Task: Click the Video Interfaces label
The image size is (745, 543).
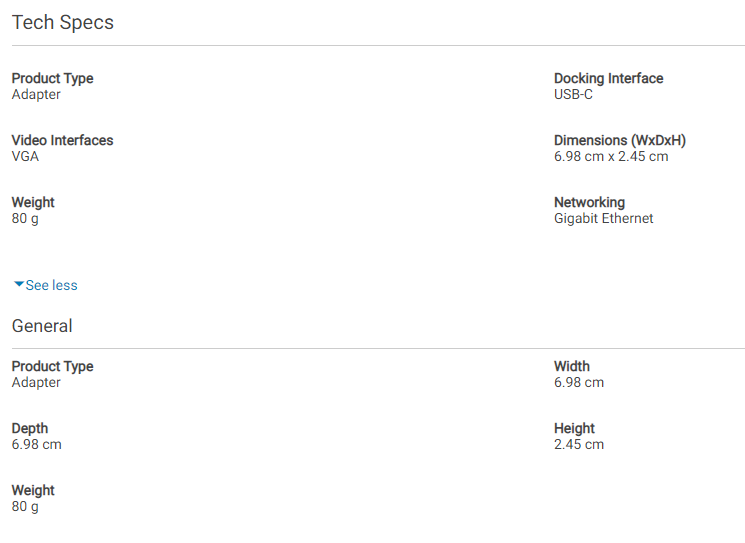Action: coord(62,140)
